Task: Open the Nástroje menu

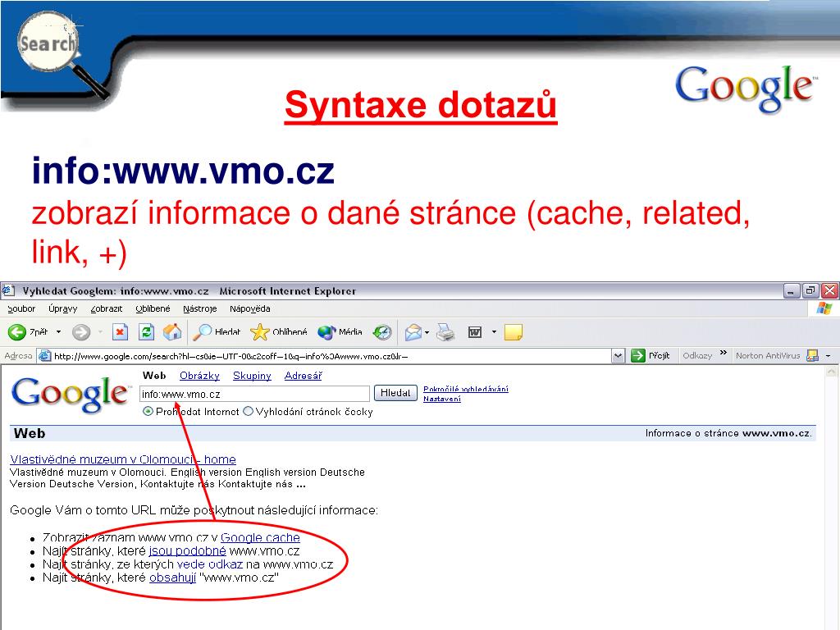Action: tap(200, 308)
